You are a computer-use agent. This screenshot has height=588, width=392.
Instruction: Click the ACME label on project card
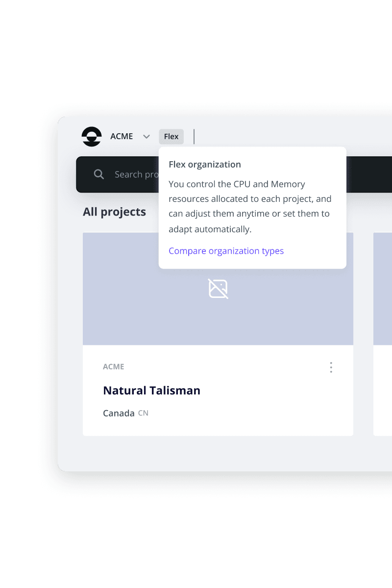pyautogui.click(x=113, y=367)
